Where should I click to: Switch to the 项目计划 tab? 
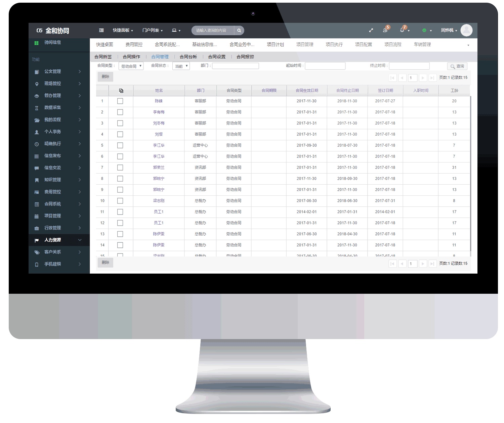coord(275,45)
